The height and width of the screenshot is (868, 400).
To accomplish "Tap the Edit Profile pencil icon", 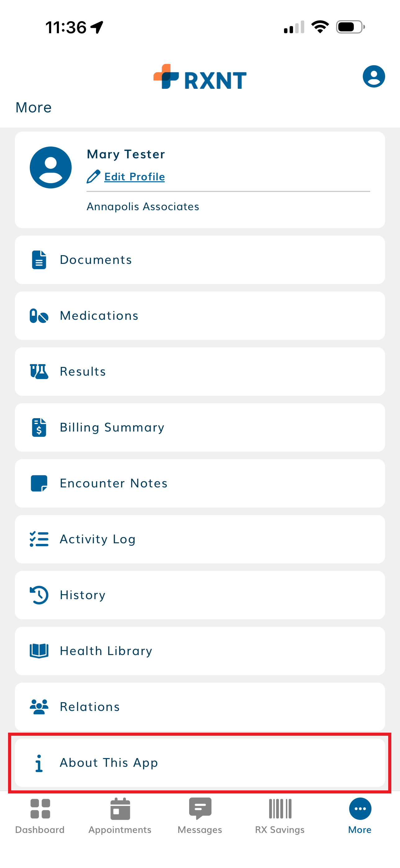I will pos(93,177).
